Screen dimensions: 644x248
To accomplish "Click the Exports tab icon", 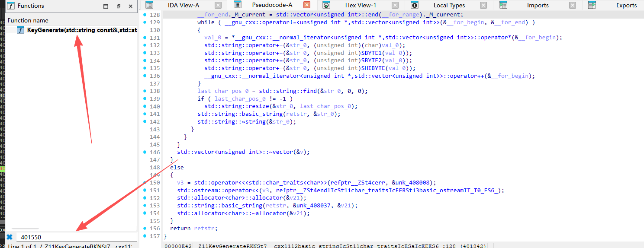I will point(592,5).
